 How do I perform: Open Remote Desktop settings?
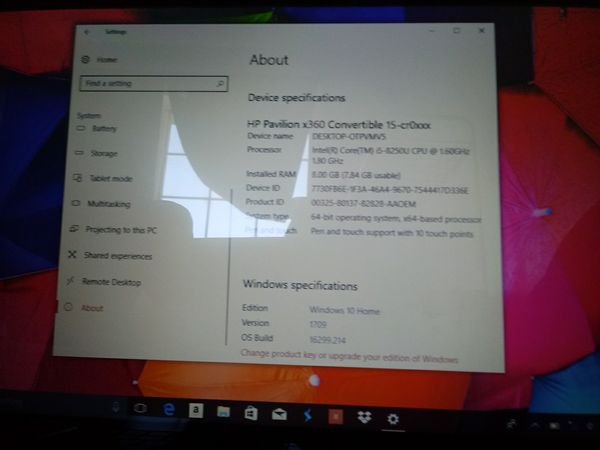tap(103, 282)
